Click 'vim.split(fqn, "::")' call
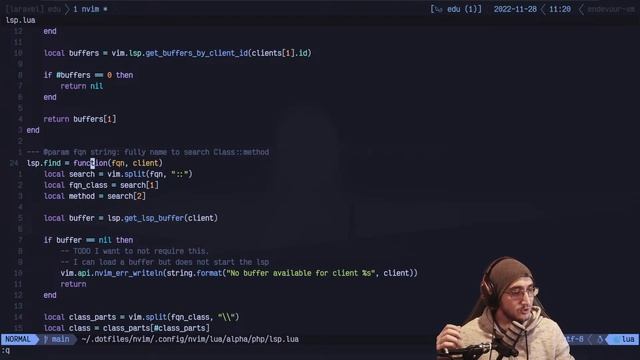 click(x=150, y=174)
